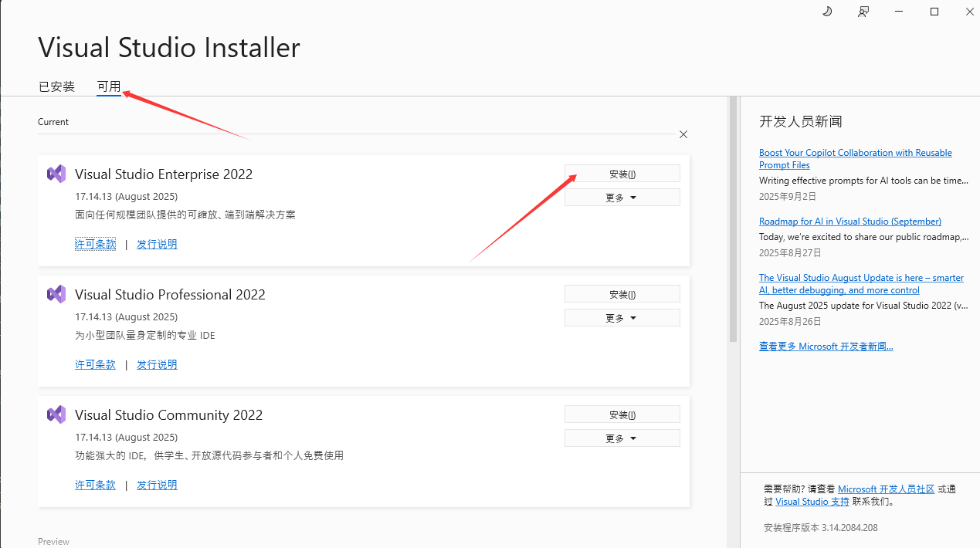Click the Preview channel heading
980x548 pixels.
53,542
